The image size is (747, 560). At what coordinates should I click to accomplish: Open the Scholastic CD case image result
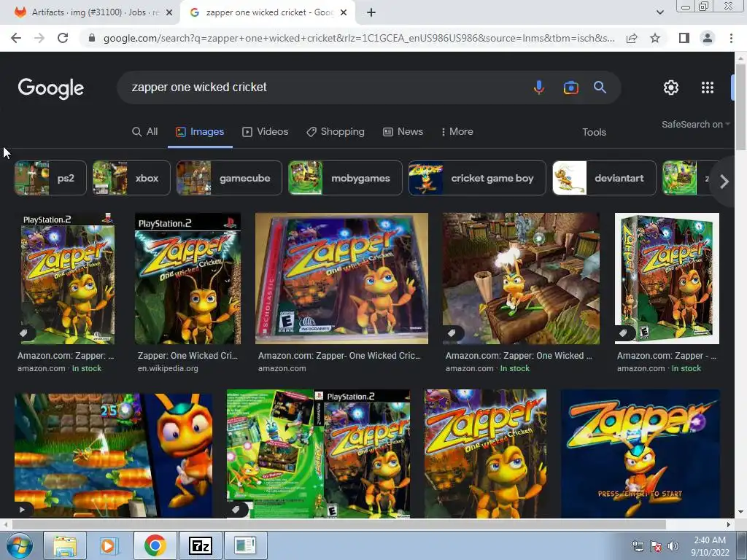point(341,279)
